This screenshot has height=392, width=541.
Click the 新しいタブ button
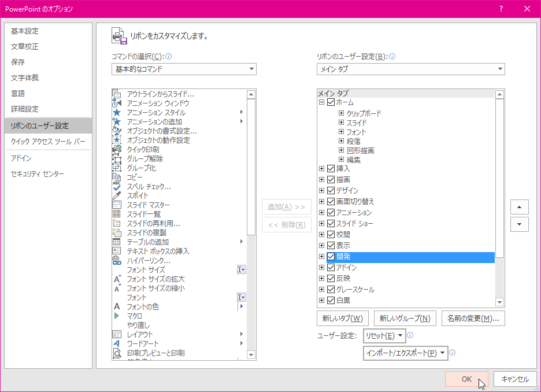click(x=343, y=318)
